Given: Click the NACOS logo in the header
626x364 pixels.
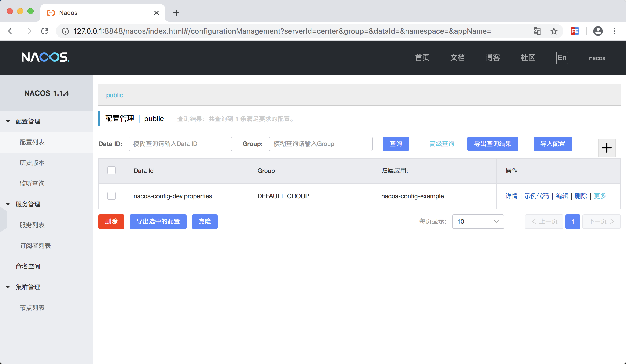Looking at the screenshot, I should pos(45,57).
